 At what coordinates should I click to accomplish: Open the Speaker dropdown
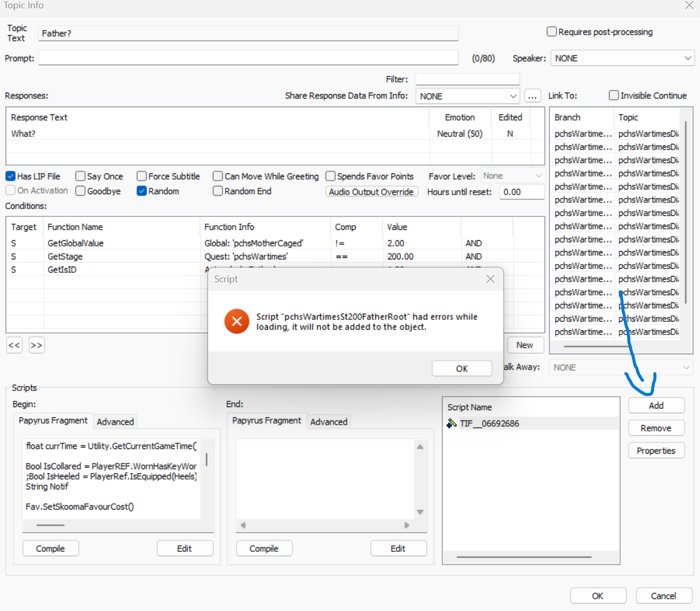[x=622, y=59]
